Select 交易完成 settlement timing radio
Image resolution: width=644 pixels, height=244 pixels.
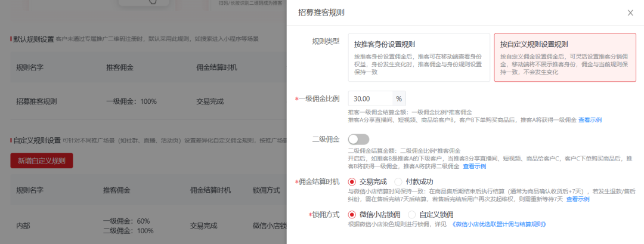(352, 181)
